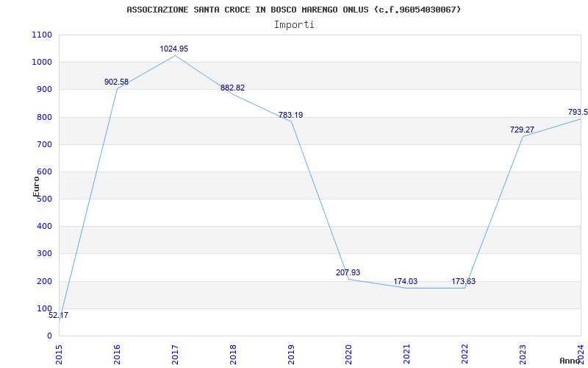Click the 300 value on Euro axis
Screen dimensions: 588x368
45,254
